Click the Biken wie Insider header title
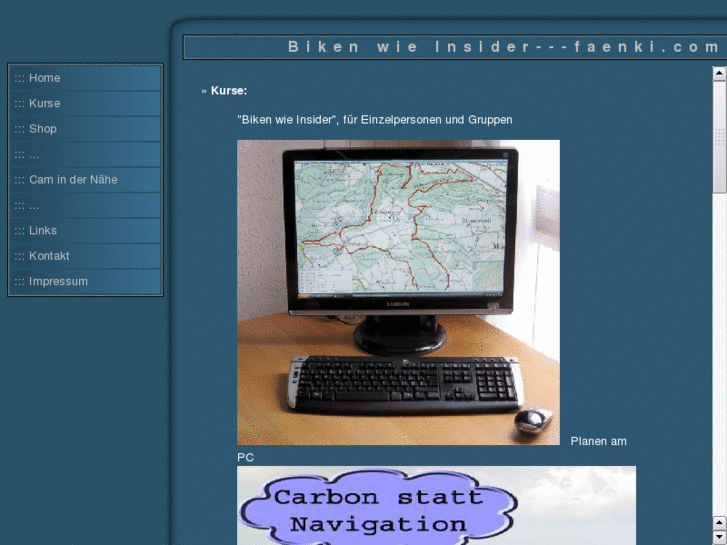727x545 pixels. [504, 47]
